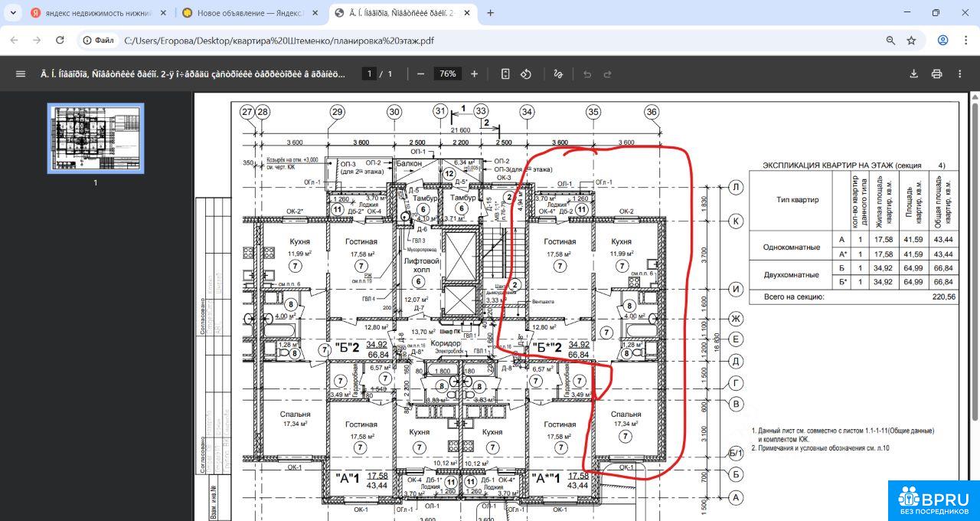Reload the current page
Viewport: 980px width, 521px height.
coord(60,40)
